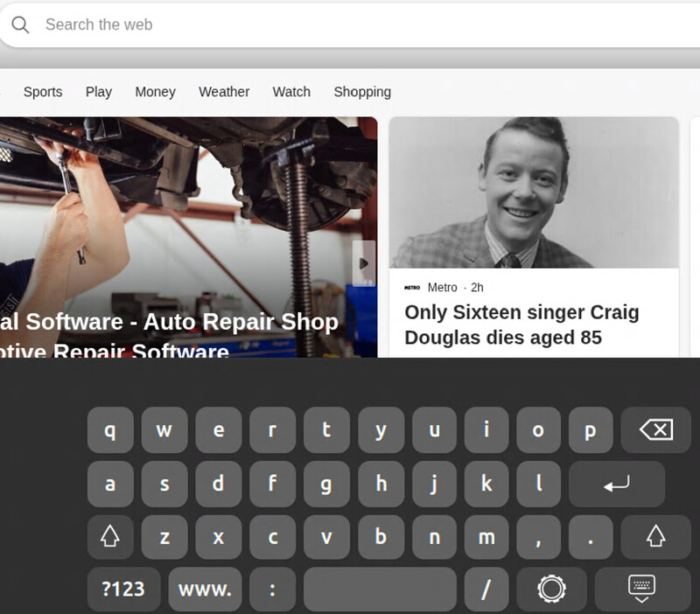Tap the w key

[x=164, y=430]
